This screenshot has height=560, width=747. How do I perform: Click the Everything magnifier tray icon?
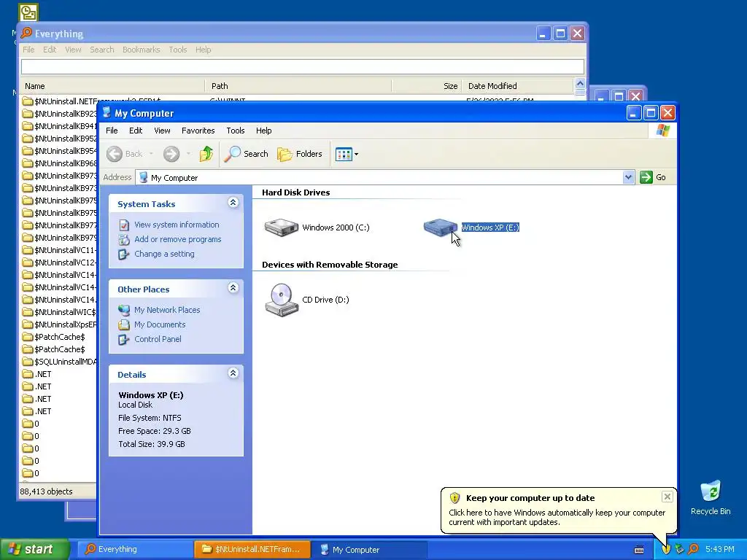coord(694,550)
